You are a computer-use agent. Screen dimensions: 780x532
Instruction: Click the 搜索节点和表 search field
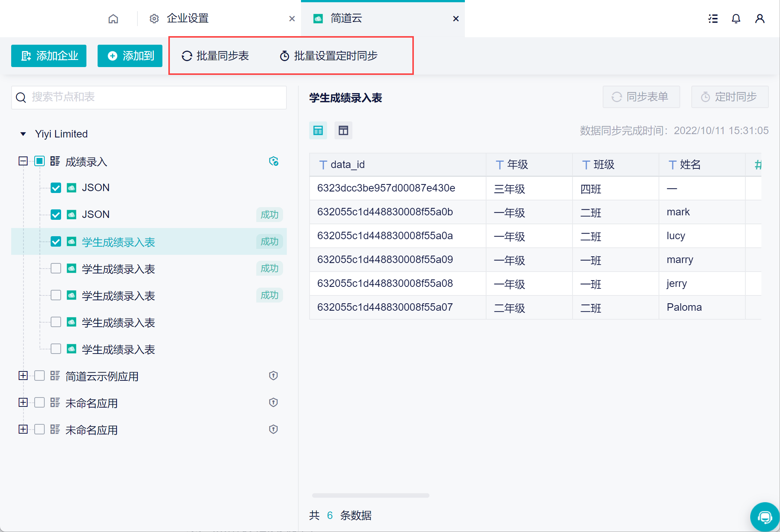[x=149, y=97]
